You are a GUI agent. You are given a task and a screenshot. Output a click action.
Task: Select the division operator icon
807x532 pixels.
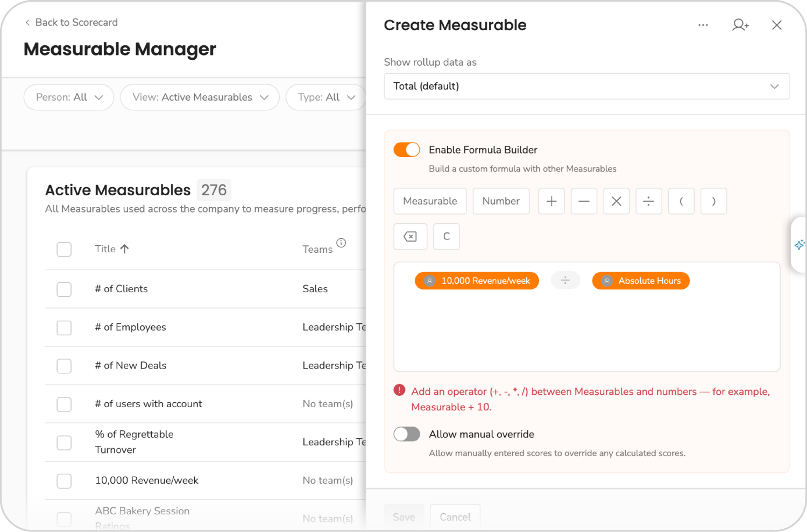(x=649, y=201)
